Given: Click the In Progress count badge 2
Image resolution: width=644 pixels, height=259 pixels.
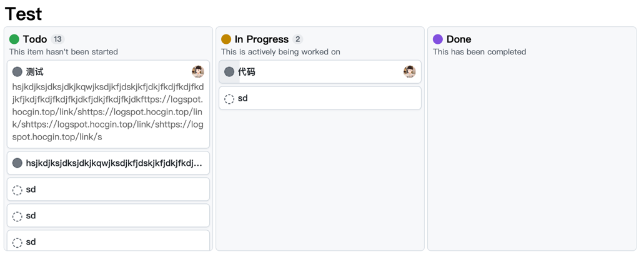Looking at the screenshot, I should point(298,39).
